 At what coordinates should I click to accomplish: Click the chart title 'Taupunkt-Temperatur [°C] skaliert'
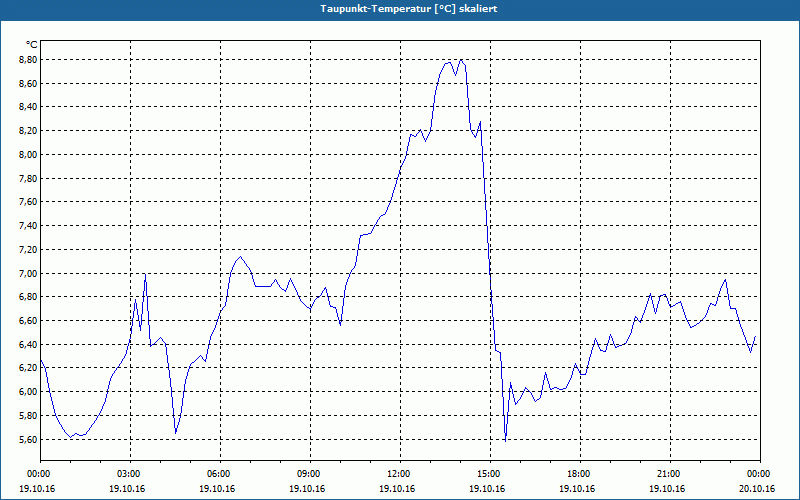click(409, 9)
